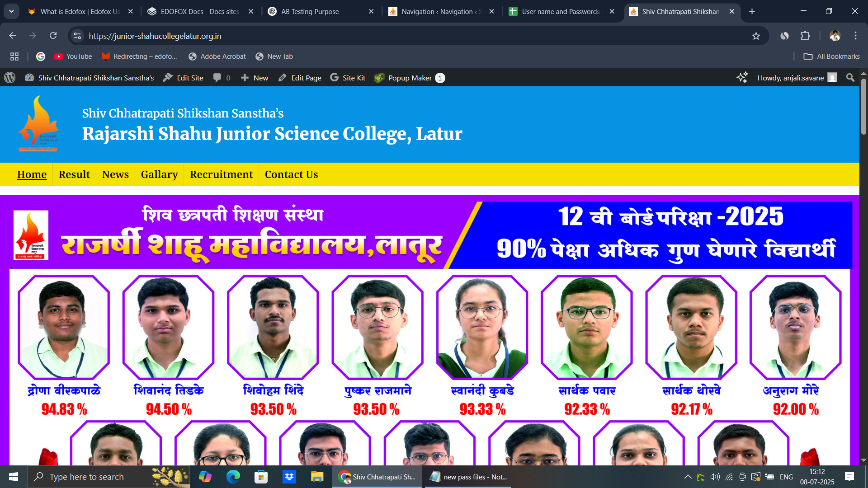
Task: Show hidden system tray icons chevron
Action: 688,477
